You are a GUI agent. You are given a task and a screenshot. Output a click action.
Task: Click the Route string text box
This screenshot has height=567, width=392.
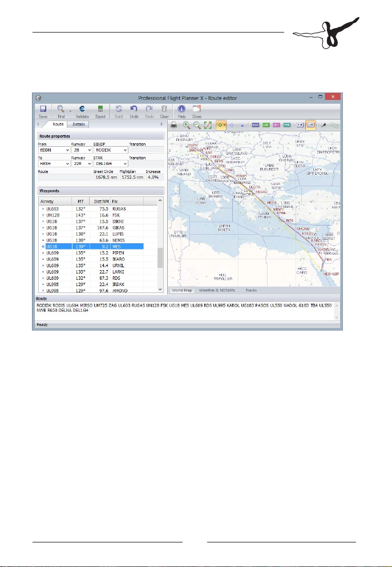185,311
